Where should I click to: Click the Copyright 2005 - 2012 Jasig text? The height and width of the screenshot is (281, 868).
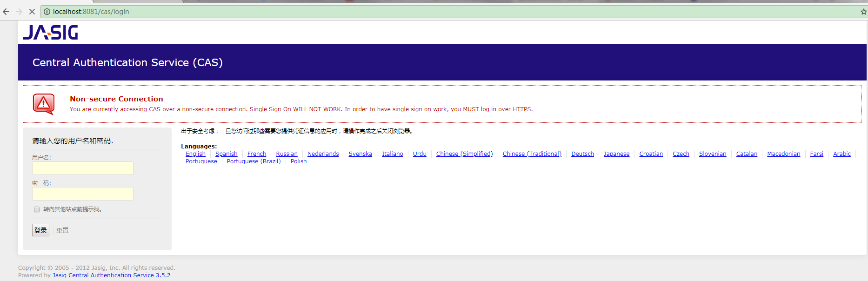(97, 268)
